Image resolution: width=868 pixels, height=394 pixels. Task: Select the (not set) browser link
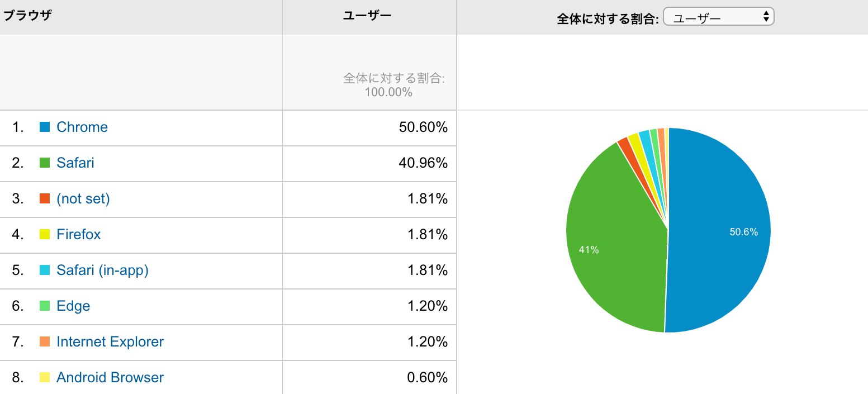pos(83,199)
